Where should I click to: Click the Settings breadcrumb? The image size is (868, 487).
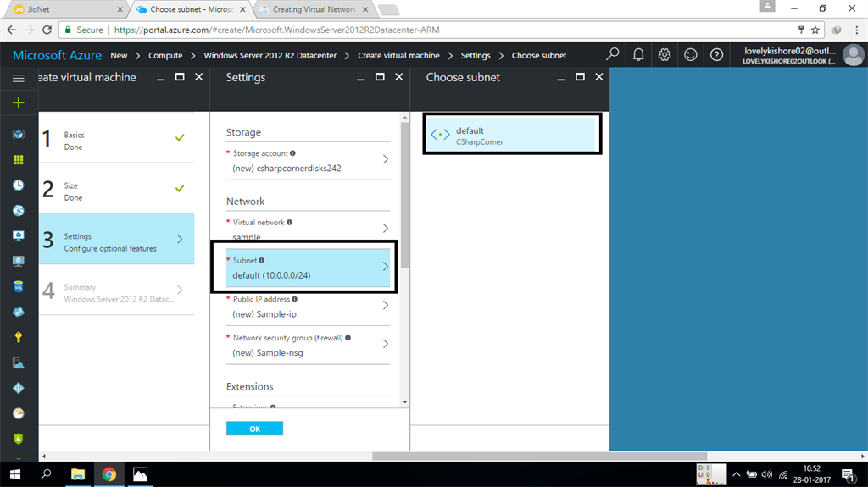click(476, 55)
